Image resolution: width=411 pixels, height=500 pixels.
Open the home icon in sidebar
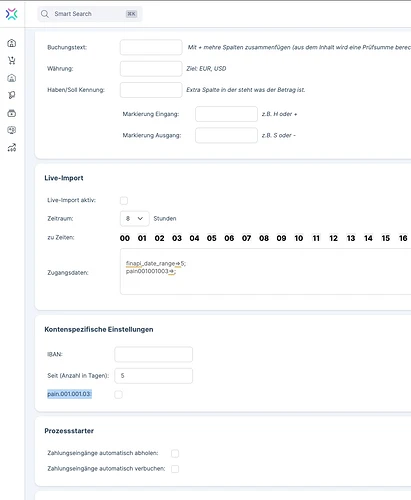pos(12,43)
